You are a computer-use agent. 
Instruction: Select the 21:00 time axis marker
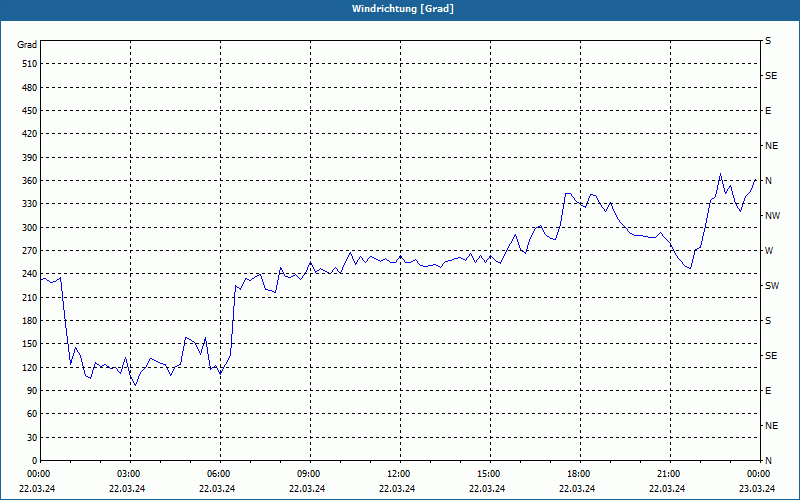tap(667, 473)
